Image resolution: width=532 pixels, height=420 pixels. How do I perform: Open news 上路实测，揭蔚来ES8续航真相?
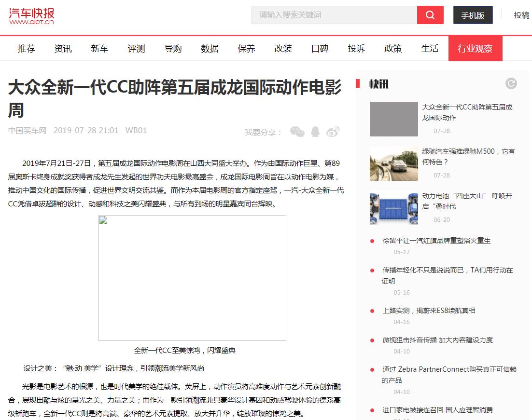pos(429,311)
